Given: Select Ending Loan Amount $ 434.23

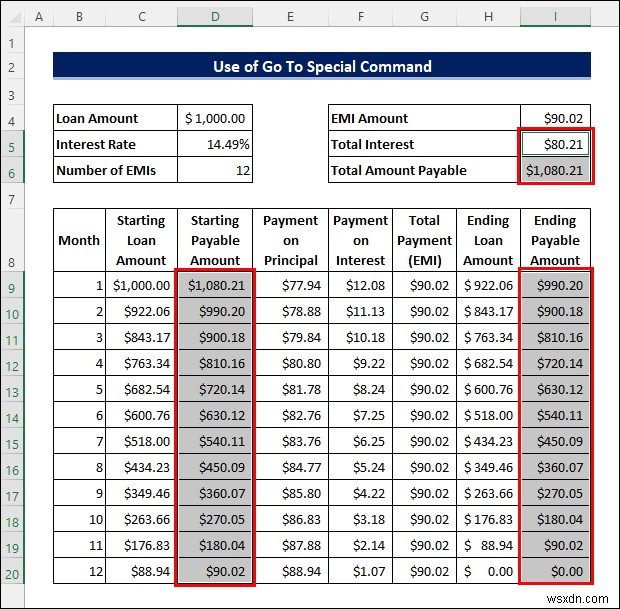Looking at the screenshot, I should pos(488,441).
